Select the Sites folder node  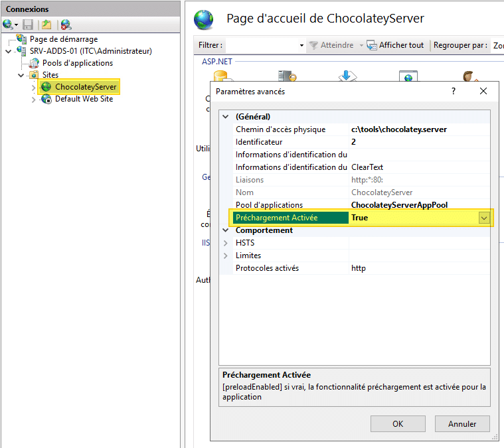pos(50,75)
